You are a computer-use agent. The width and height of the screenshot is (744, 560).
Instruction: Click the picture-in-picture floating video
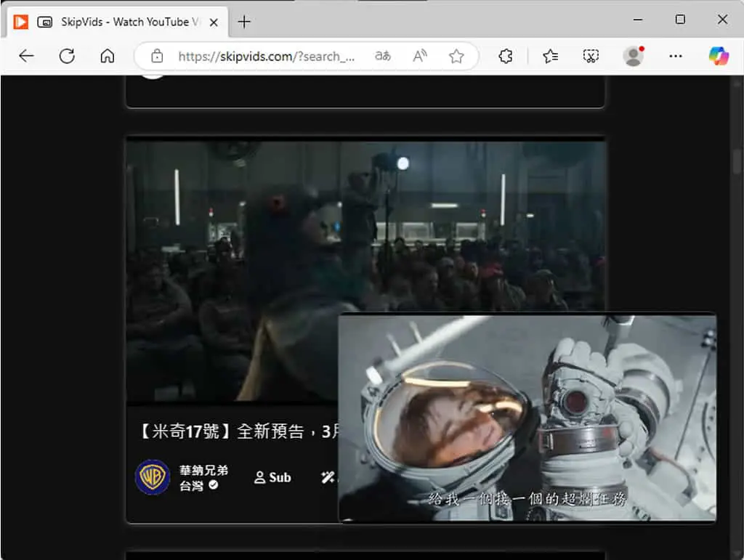(527, 418)
